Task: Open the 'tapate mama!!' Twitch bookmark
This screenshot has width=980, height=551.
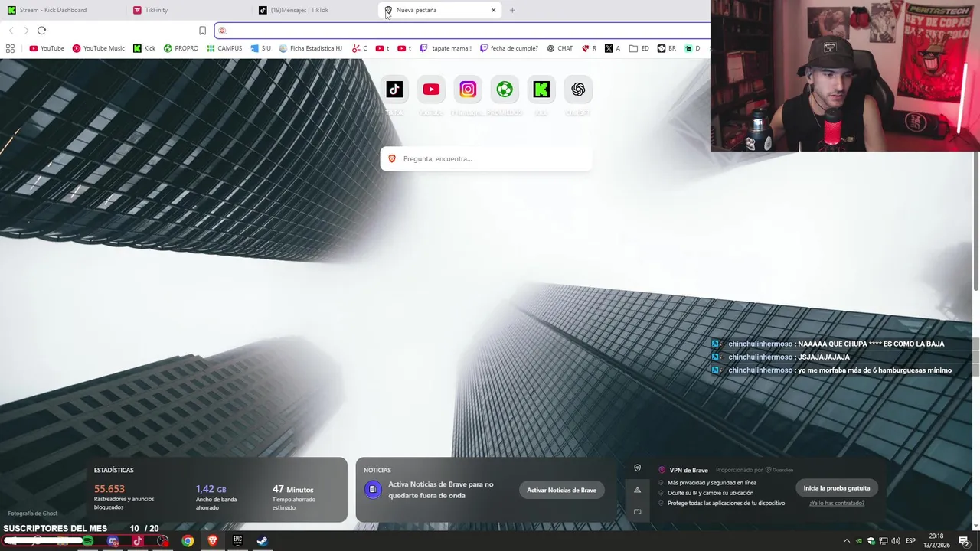Action: [x=446, y=48]
